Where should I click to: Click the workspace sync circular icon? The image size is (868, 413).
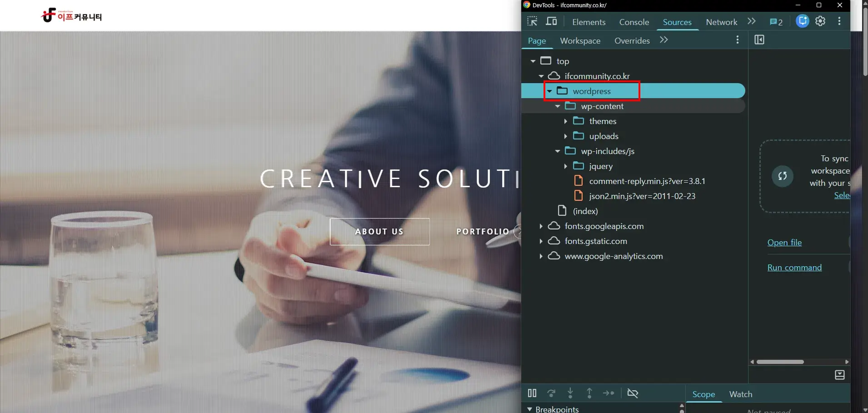coord(783,176)
